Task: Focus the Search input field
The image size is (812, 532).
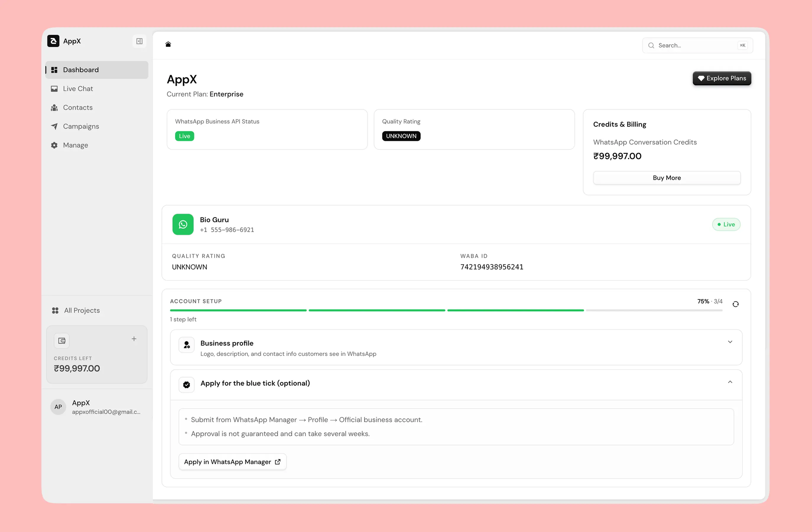Action: [698, 46]
